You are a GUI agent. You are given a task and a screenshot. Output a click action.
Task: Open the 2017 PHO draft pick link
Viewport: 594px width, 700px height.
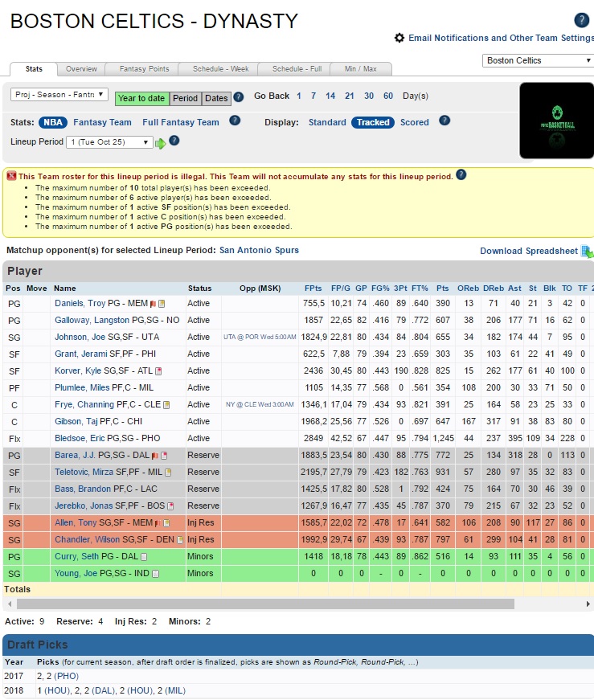click(x=66, y=676)
